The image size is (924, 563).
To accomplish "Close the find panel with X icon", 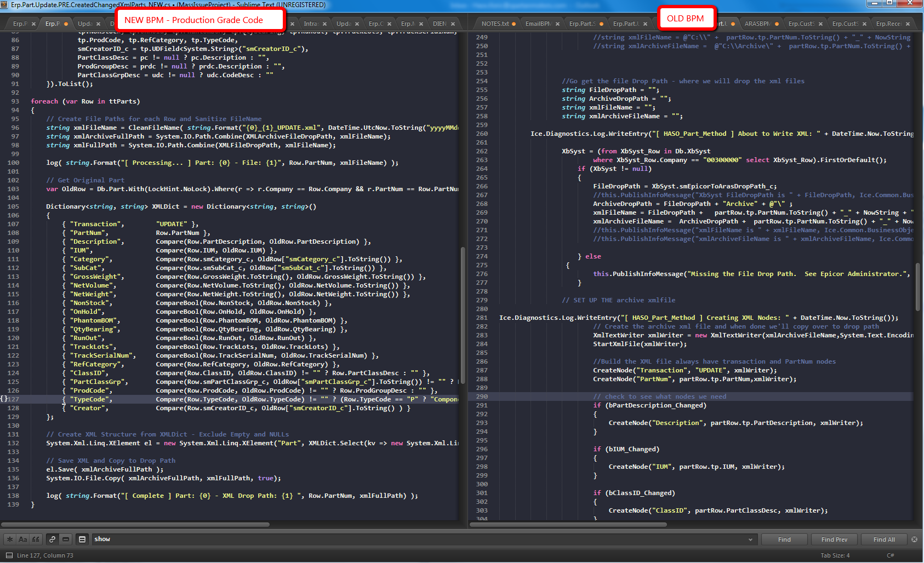I will pyautogui.click(x=914, y=539).
